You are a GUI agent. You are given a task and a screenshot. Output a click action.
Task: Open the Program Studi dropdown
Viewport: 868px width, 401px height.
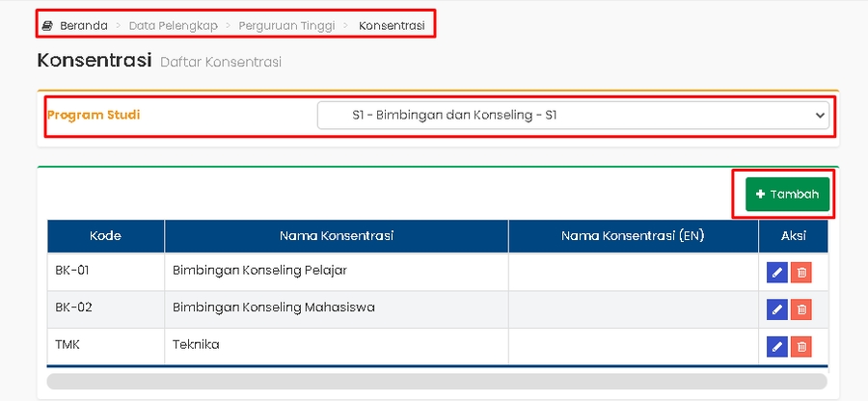pyautogui.click(x=573, y=116)
